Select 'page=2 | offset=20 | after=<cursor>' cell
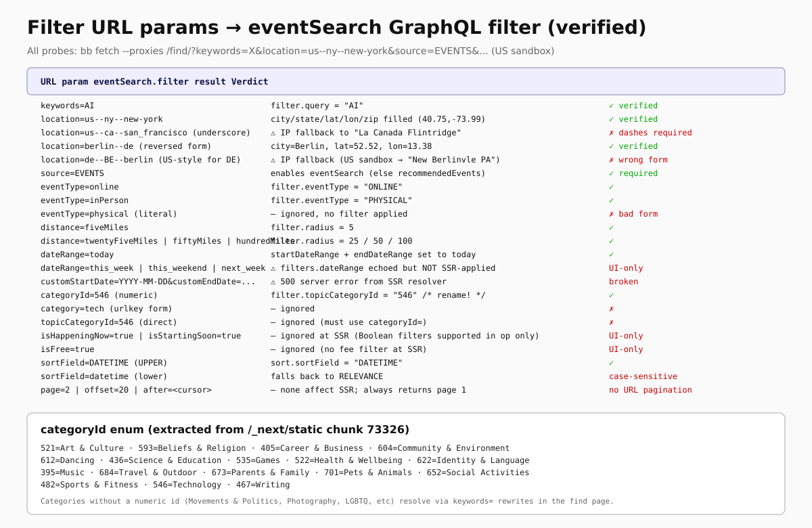 click(x=126, y=390)
